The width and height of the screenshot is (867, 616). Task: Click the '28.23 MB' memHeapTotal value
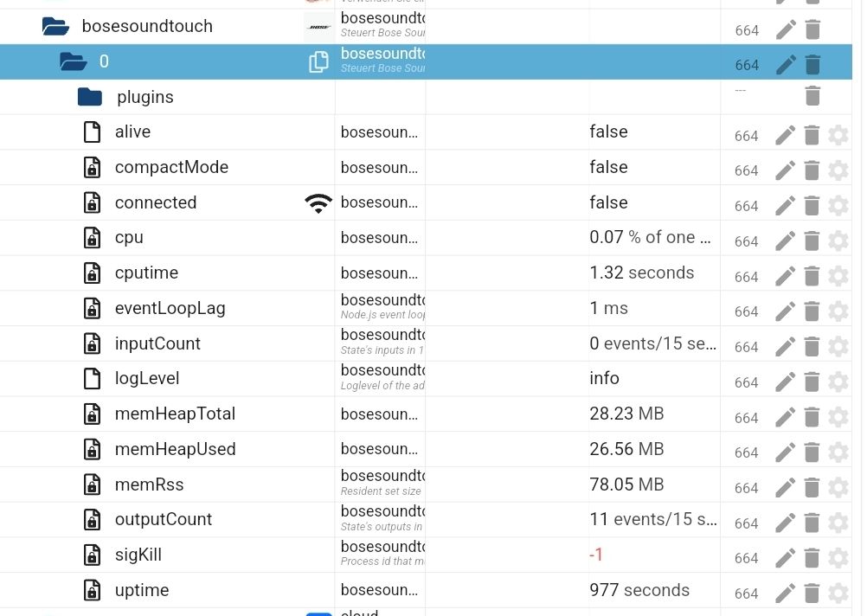(x=626, y=414)
